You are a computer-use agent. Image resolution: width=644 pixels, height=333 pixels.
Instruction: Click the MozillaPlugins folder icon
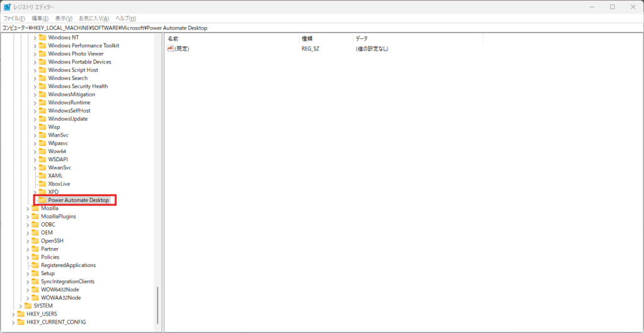(35, 217)
